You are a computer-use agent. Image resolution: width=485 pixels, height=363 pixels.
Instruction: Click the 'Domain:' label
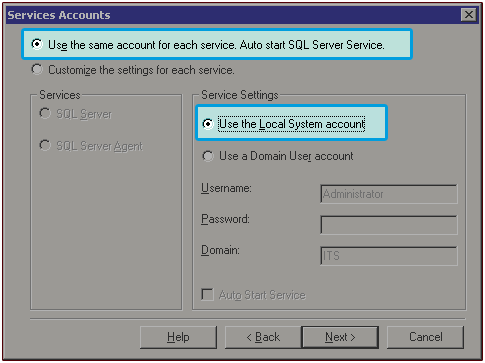coord(220,250)
